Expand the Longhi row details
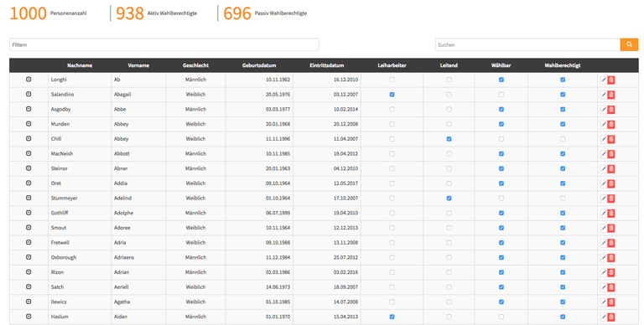The width and height of the screenshot is (644, 325). coord(29,80)
